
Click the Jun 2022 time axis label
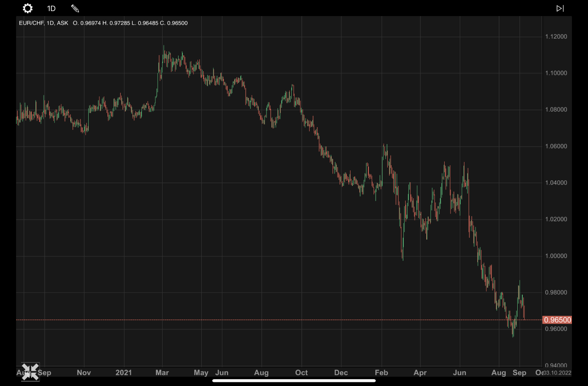click(x=460, y=373)
